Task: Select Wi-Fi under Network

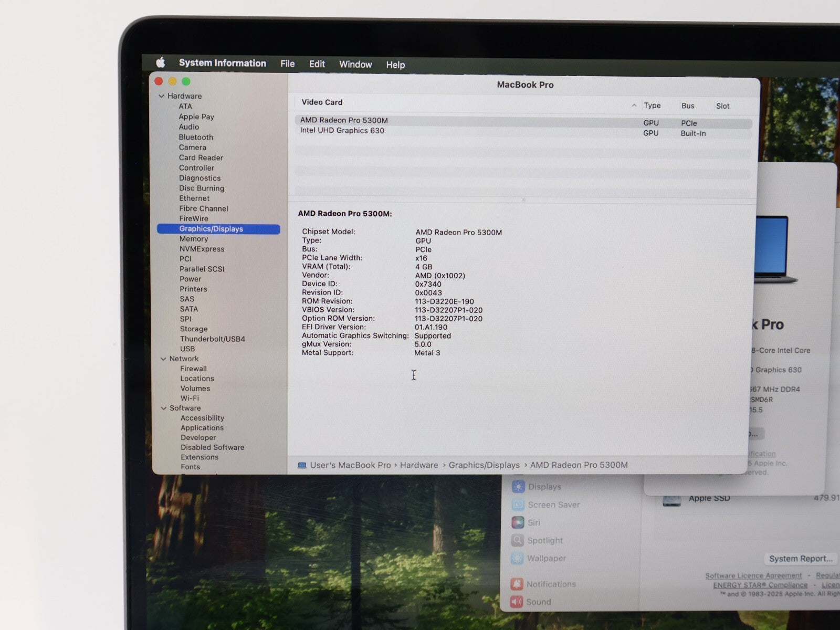Action: [x=190, y=398]
